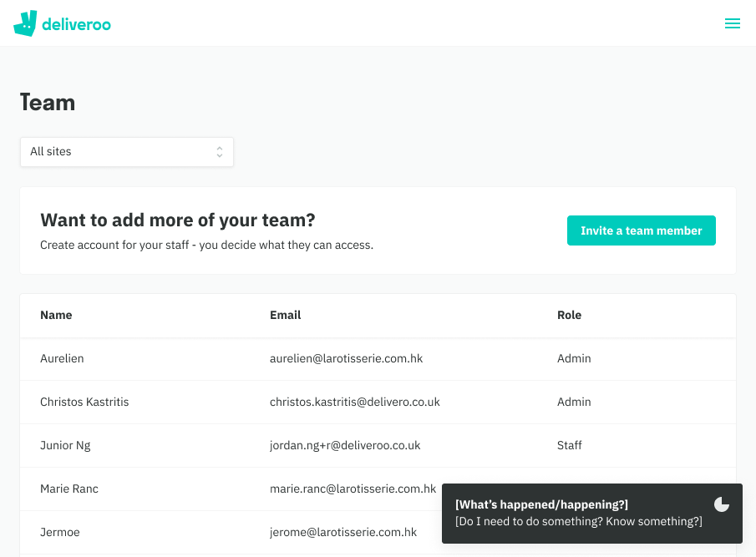This screenshot has width=756, height=557.
Task: Open Junior Ng's team entry
Action: [378, 446]
